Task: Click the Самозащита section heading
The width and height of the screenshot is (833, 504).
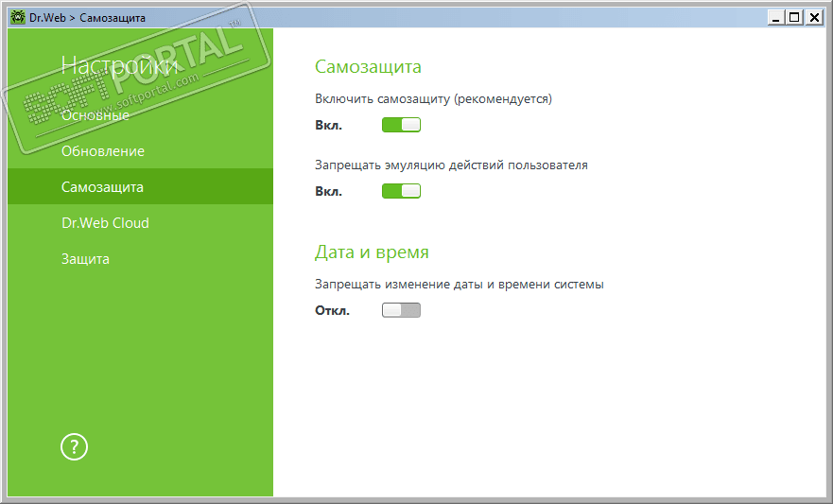Action: tap(368, 66)
